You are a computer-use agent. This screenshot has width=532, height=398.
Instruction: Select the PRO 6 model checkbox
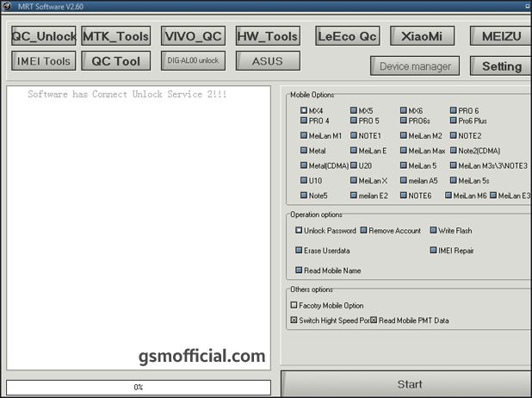pos(454,110)
